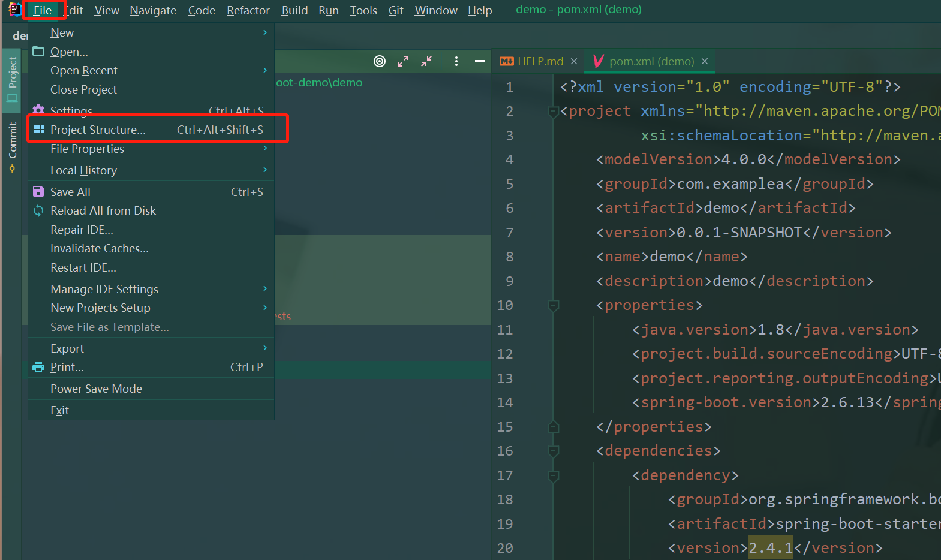This screenshot has height=560, width=941.
Task: Close the pom.xml (demo) editor tab
Action: pos(705,61)
